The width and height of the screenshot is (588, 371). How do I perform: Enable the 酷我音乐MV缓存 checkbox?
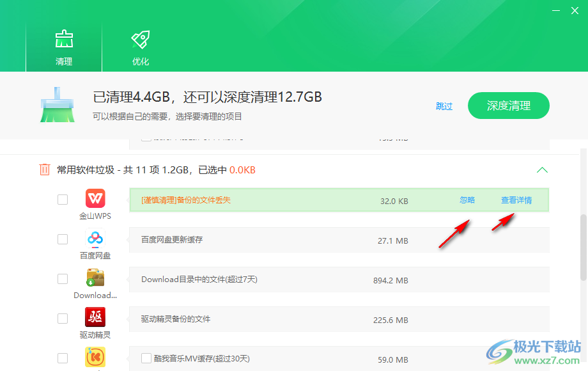click(x=146, y=358)
